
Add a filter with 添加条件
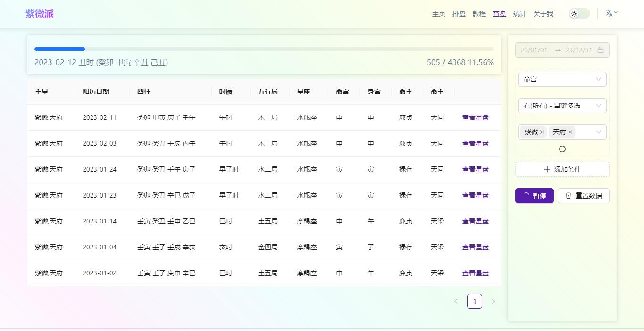(x=562, y=169)
